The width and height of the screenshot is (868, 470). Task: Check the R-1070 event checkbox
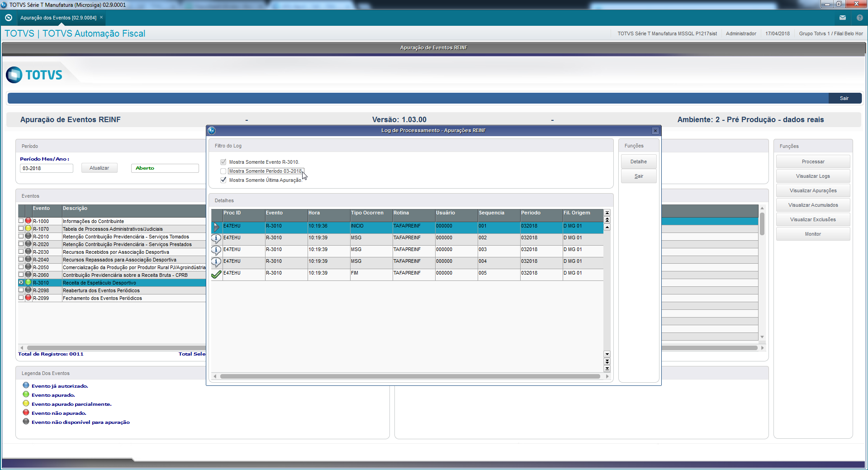click(x=21, y=228)
